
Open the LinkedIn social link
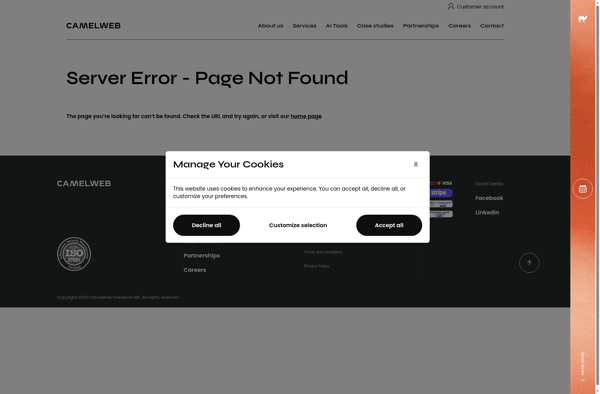click(487, 212)
